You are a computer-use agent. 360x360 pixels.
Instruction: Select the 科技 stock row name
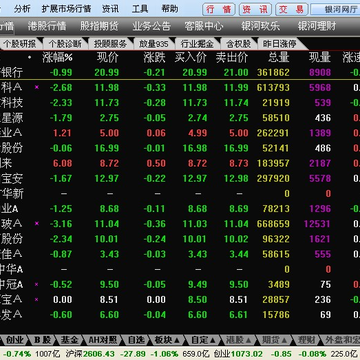11,103
